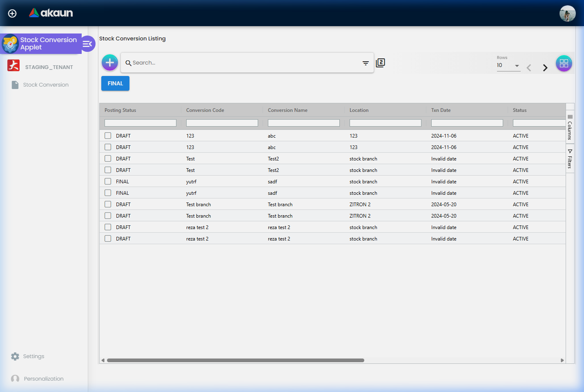Screen dimensions: 584x392
Task: Open Settings from the sidebar
Action: pyautogui.click(x=33, y=356)
